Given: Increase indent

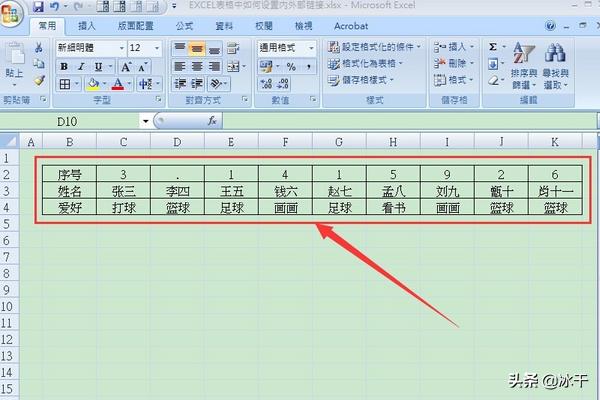Looking at the screenshot, I should click(x=197, y=84).
